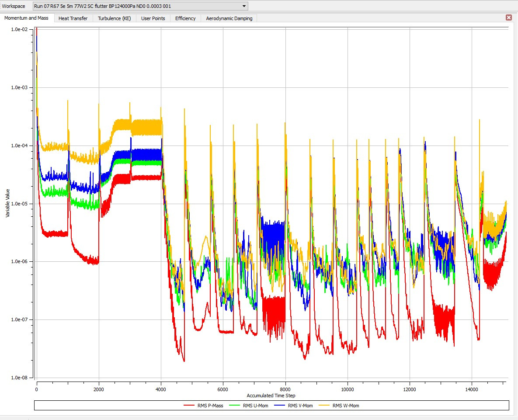
Task: Close the monitor plot with the red X
Action: (508, 17)
